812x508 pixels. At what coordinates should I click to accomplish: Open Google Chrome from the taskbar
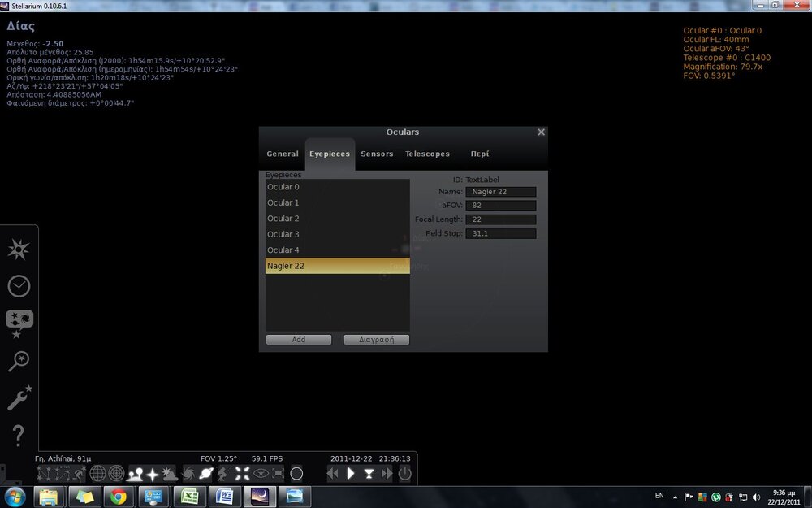(x=119, y=496)
